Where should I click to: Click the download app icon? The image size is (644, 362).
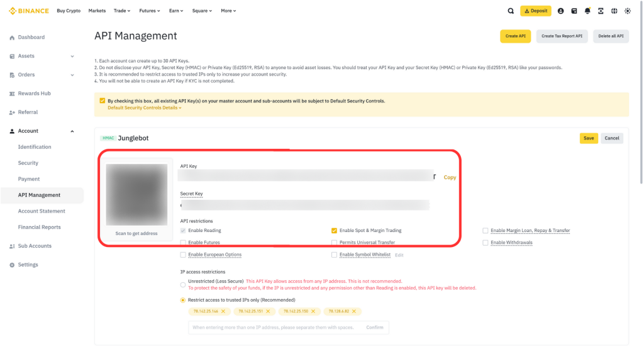[x=601, y=11]
